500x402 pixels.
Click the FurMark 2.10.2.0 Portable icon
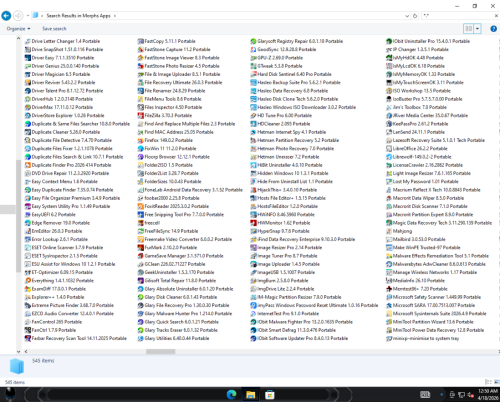(x=141, y=248)
